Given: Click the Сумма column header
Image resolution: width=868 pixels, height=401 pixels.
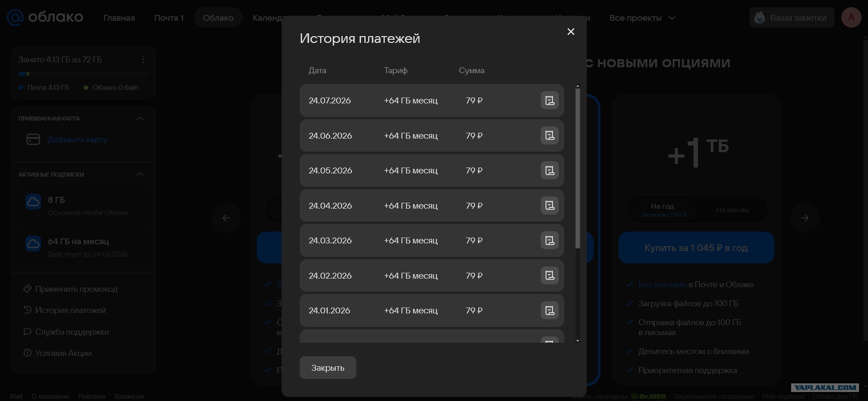Looking at the screenshot, I should pyautogui.click(x=472, y=70).
